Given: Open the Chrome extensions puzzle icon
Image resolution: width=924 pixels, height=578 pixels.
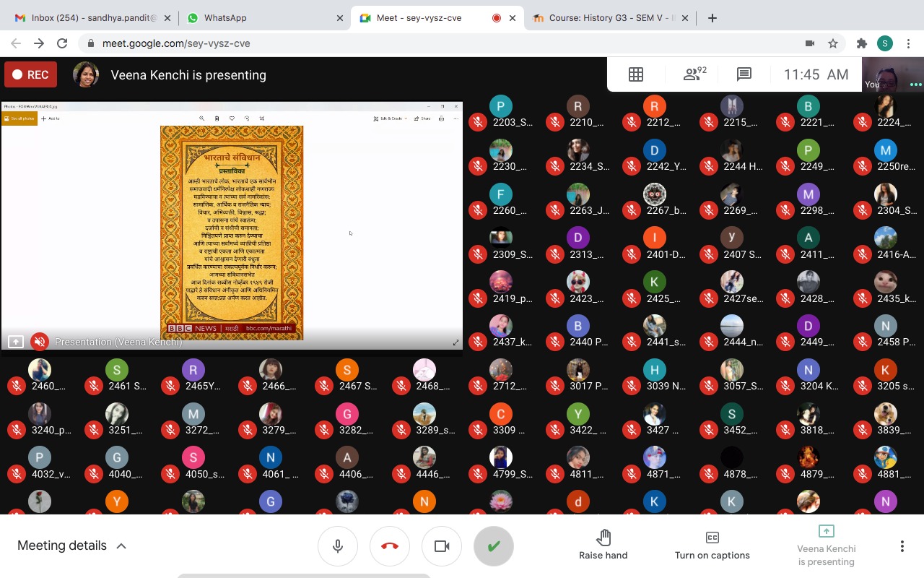Looking at the screenshot, I should (x=861, y=43).
